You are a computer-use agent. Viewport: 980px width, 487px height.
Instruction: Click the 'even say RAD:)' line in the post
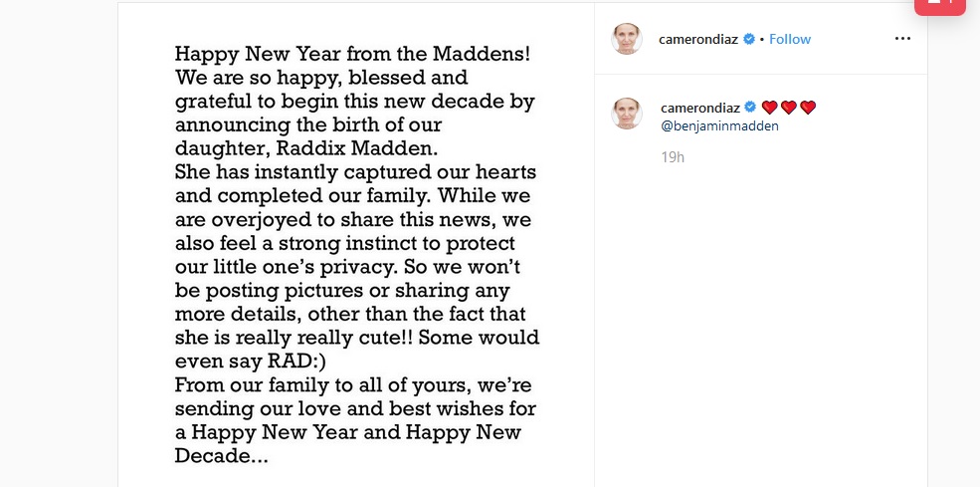[251, 362]
